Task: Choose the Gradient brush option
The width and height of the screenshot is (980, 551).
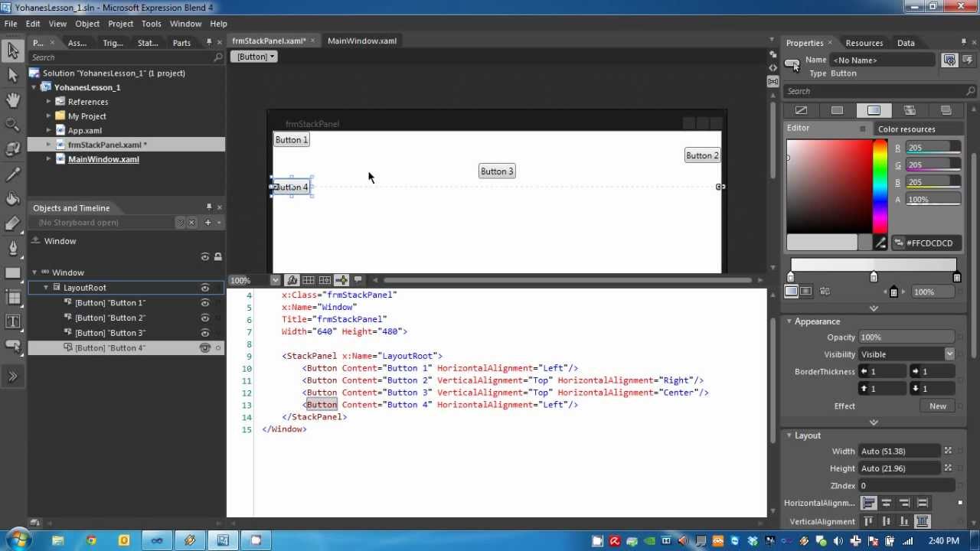Action: (874, 110)
